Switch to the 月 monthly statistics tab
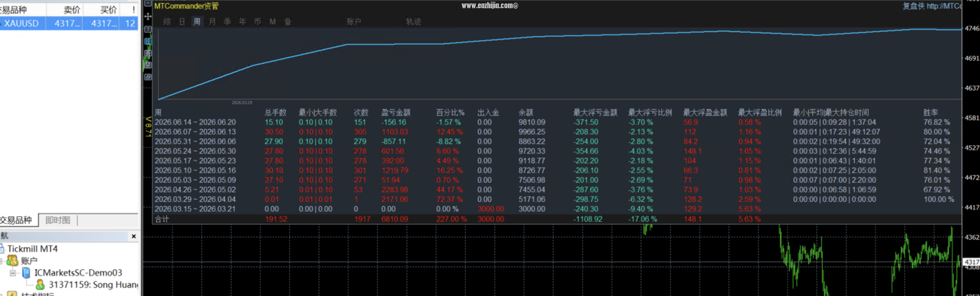 pyautogui.click(x=212, y=22)
